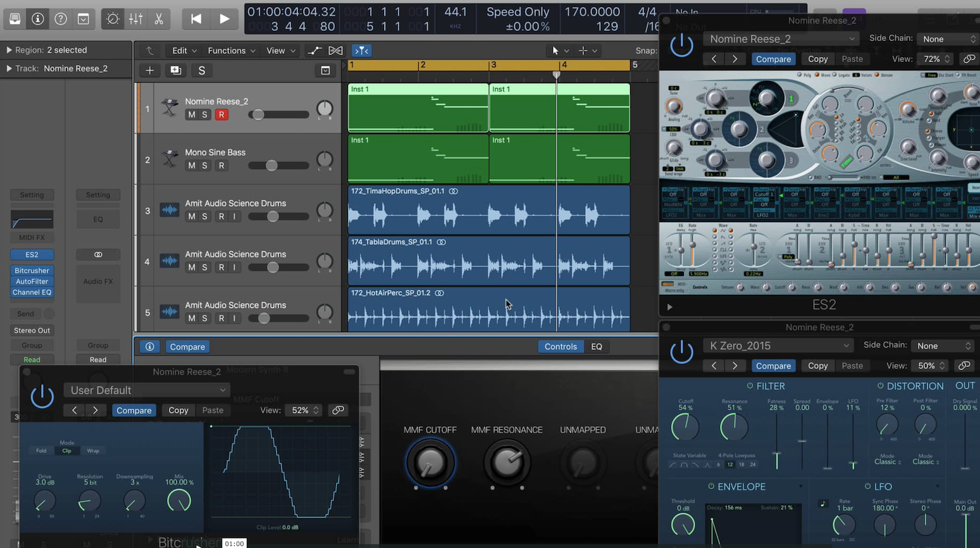Open the Edit menu in tracks area

click(x=184, y=51)
